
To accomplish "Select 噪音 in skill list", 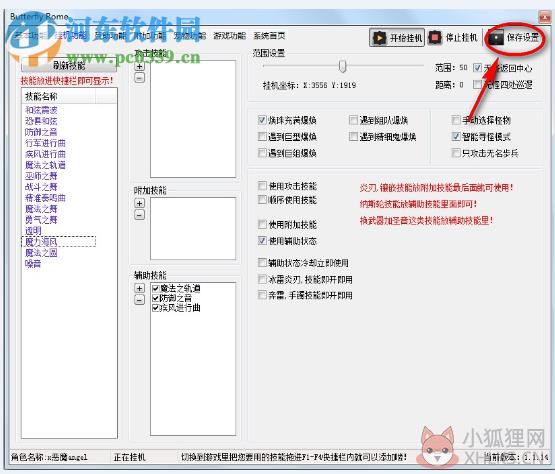I will coord(33,264).
